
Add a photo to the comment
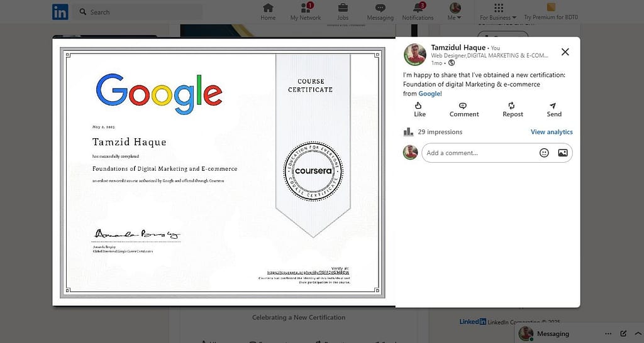pyautogui.click(x=562, y=153)
